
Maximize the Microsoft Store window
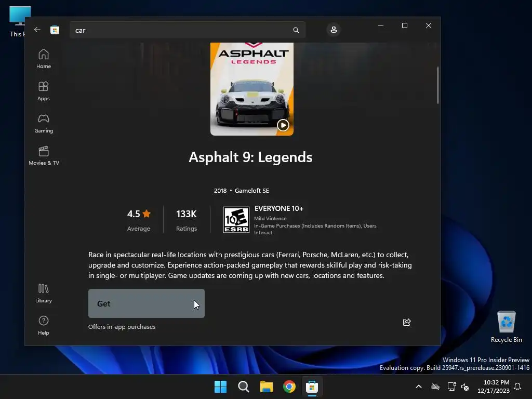(x=404, y=25)
